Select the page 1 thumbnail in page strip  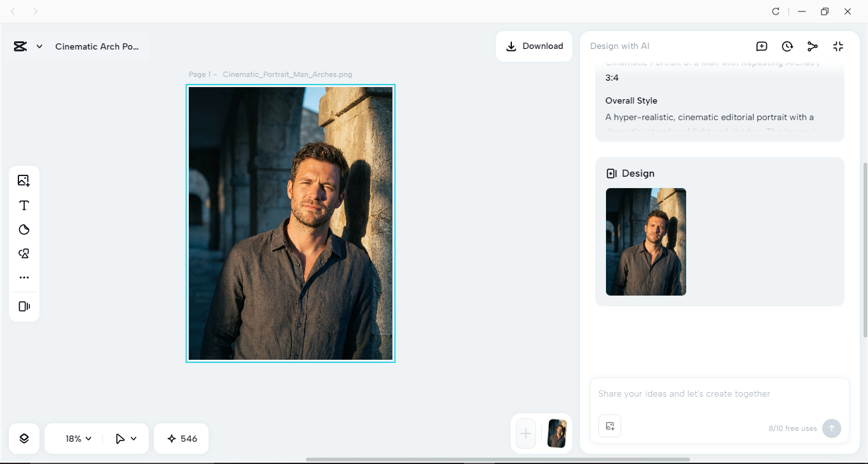557,433
